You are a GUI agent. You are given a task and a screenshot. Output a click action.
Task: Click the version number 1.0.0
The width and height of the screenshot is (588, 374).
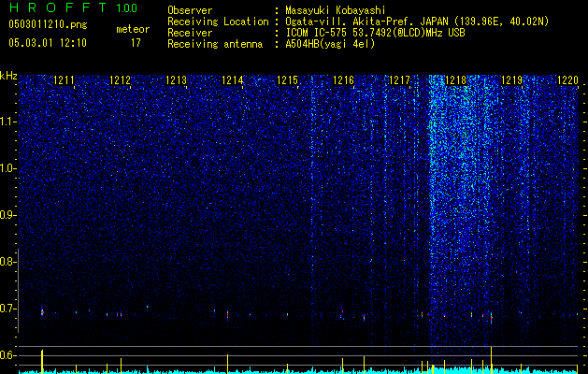pos(126,8)
